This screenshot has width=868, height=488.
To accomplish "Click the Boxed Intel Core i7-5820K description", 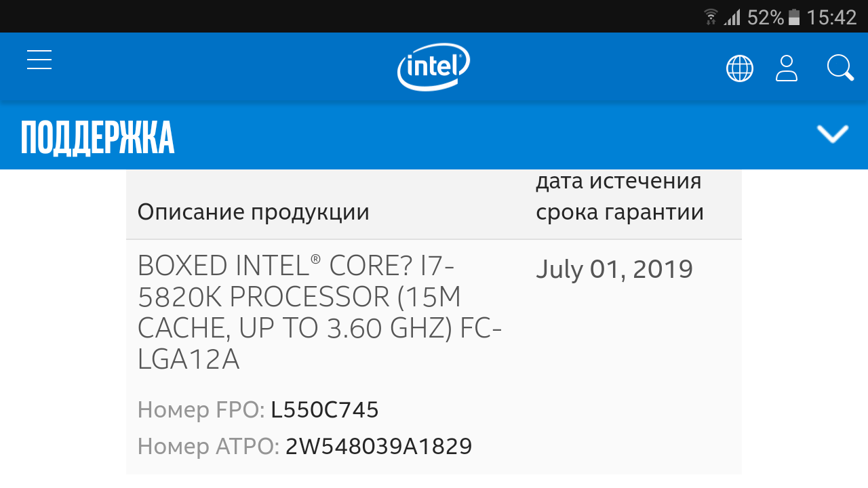I will click(319, 312).
